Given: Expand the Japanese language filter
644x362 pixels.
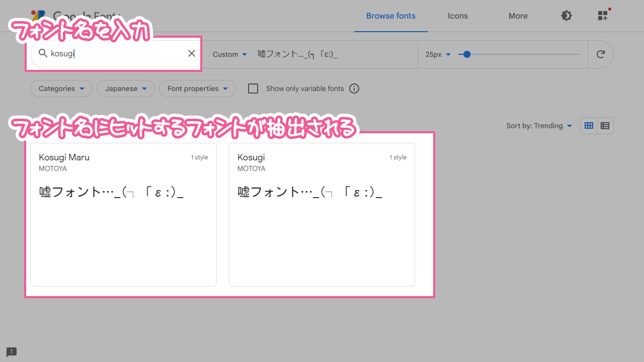Looking at the screenshot, I should click(x=126, y=88).
